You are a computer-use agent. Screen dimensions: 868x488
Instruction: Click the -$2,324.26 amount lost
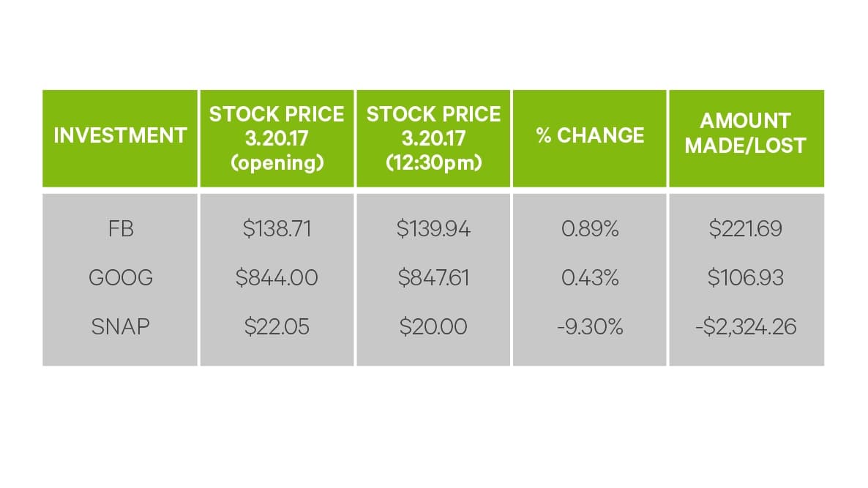coord(746,327)
